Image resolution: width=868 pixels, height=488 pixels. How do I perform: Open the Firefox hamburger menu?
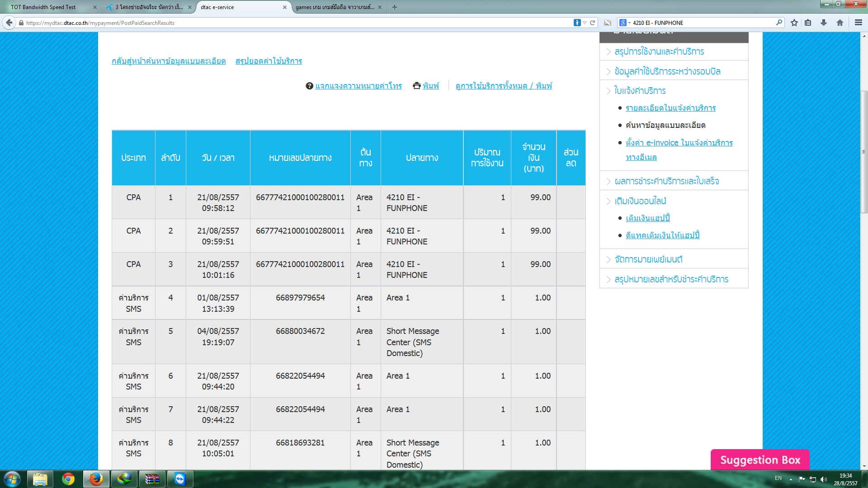(x=858, y=23)
